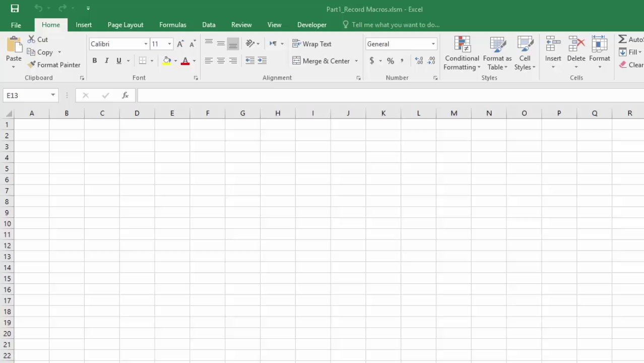Click the Increase Indent icon

(262, 60)
